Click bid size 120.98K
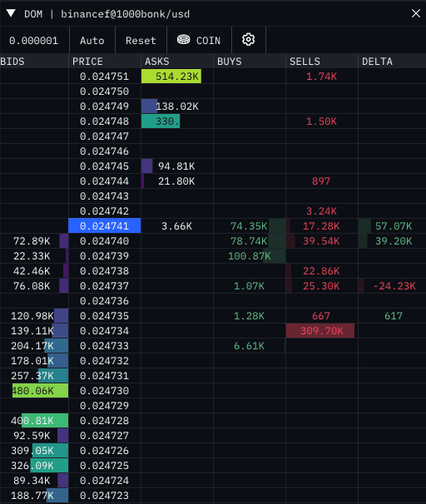The height and width of the screenshot is (504, 426). (x=32, y=316)
